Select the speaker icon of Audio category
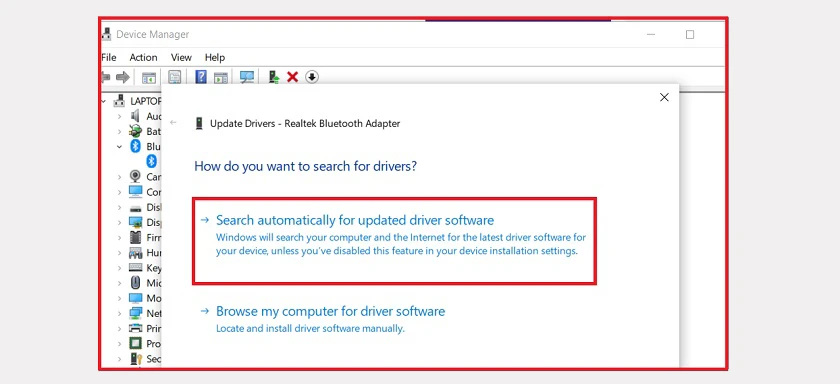Image resolution: width=840 pixels, height=384 pixels. coord(136,116)
